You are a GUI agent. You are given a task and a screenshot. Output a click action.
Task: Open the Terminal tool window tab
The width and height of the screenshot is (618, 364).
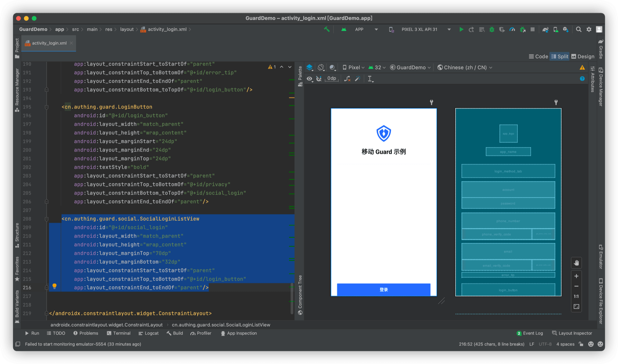point(118,333)
